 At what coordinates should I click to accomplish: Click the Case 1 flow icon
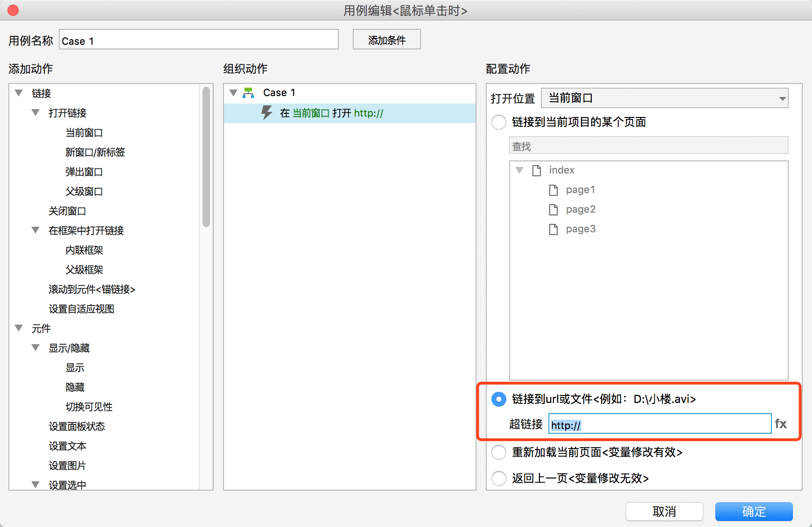(x=248, y=93)
